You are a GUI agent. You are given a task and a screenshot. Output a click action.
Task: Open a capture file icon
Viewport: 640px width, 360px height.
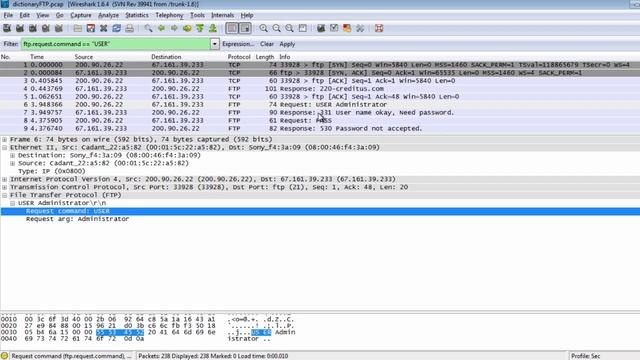tap(78, 28)
